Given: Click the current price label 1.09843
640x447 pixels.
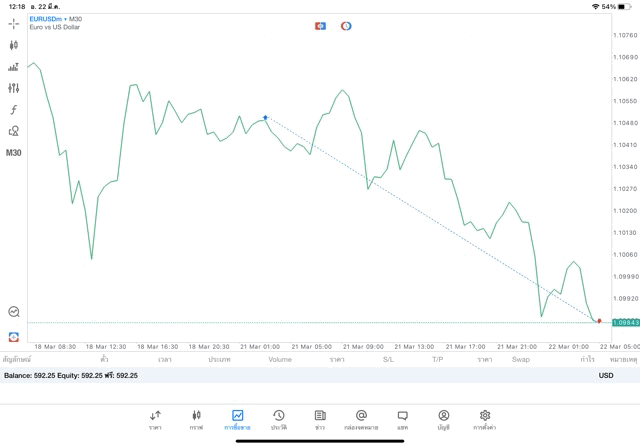Looking at the screenshot, I should (x=625, y=322).
